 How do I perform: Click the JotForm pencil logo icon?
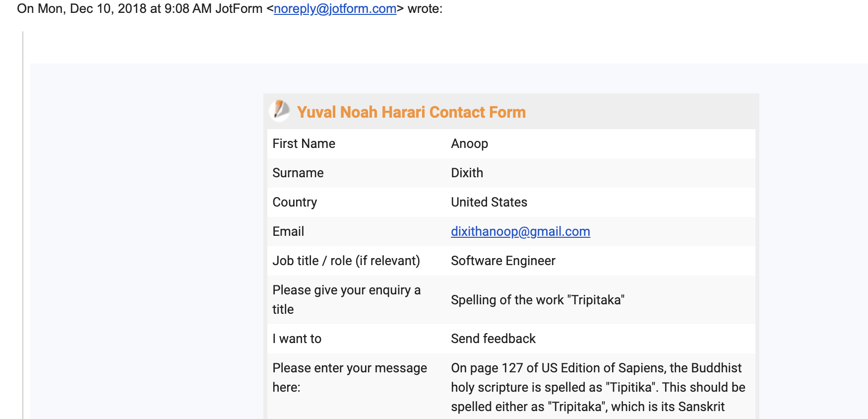(x=280, y=110)
